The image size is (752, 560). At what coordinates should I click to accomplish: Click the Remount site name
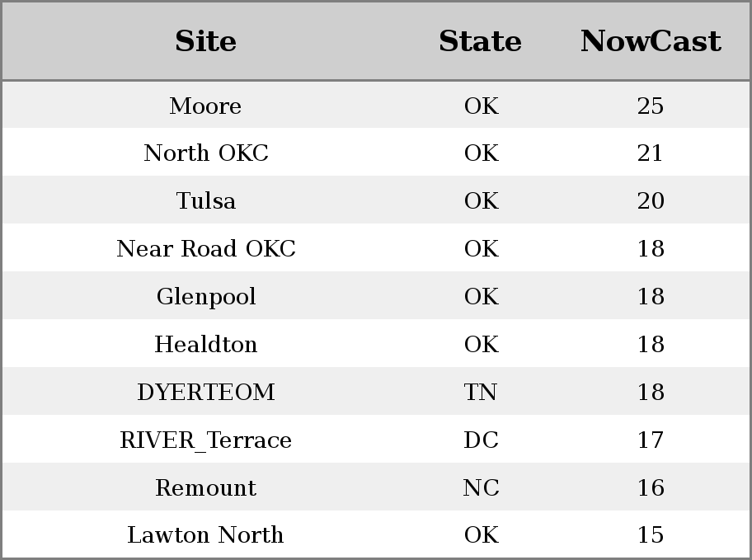(206, 487)
